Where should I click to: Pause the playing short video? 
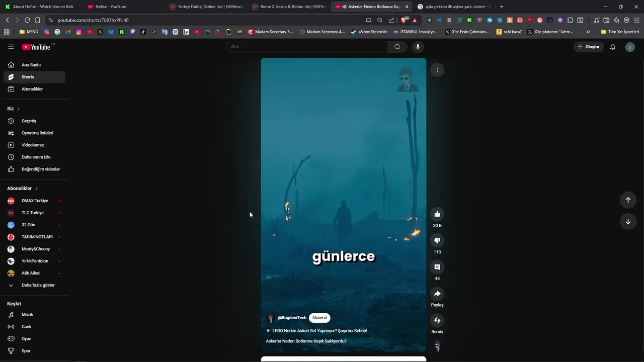point(344,205)
